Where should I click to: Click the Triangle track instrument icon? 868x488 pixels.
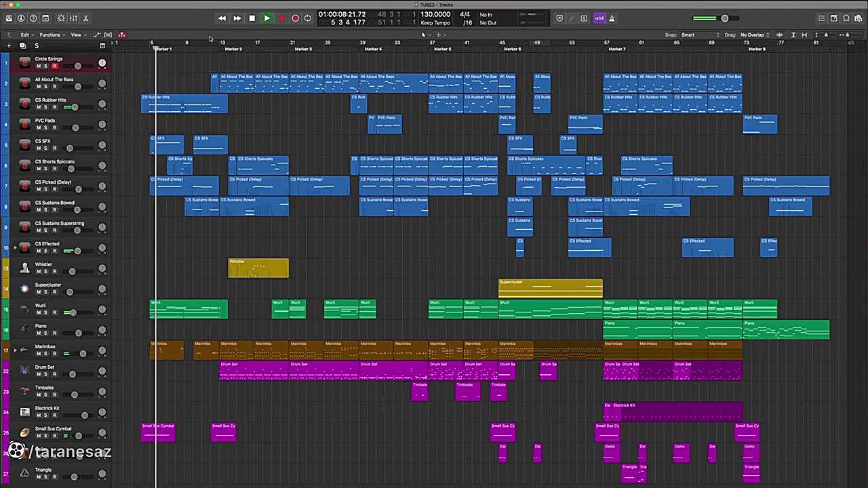[24, 473]
